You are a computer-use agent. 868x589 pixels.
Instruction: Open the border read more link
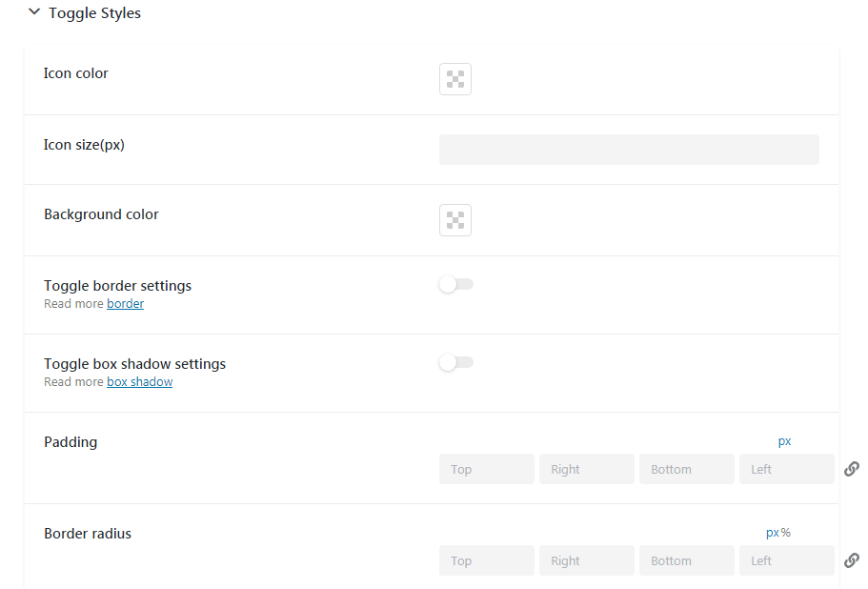point(125,304)
